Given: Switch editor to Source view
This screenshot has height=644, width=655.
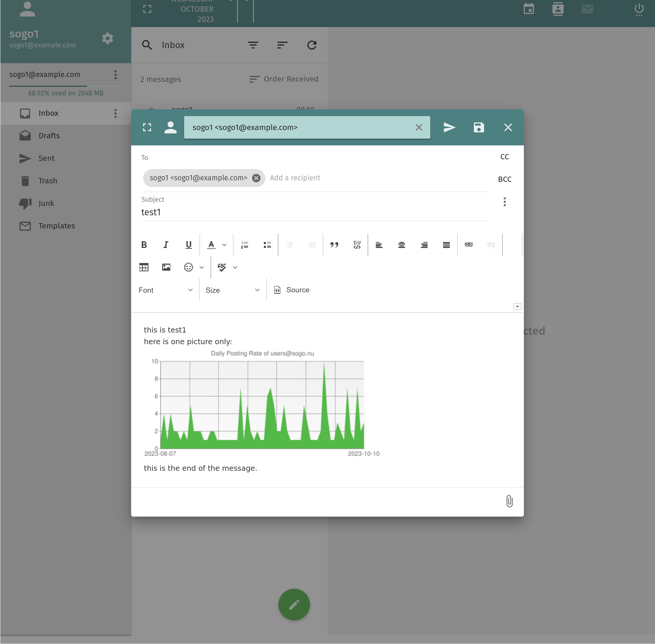Looking at the screenshot, I should (292, 290).
